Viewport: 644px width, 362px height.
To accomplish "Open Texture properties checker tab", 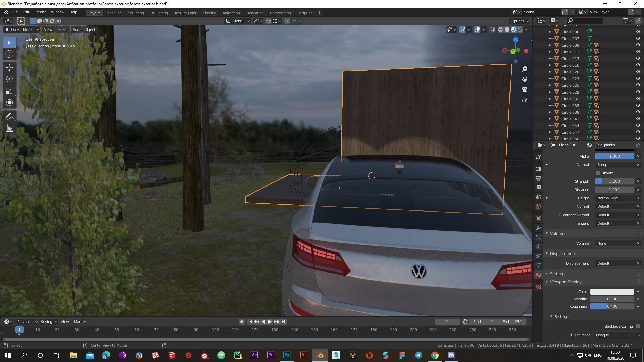I will pos(538,287).
